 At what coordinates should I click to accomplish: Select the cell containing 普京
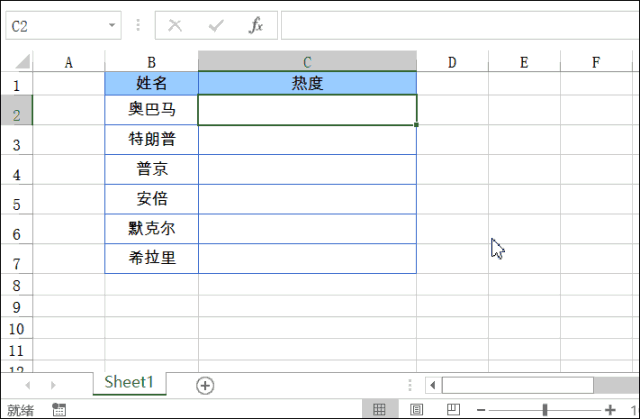pos(151,169)
